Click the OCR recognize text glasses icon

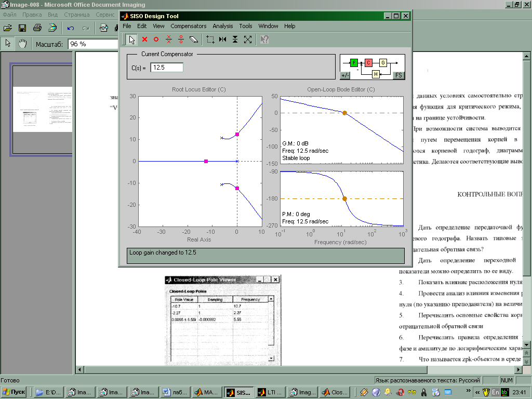[x=104, y=28]
